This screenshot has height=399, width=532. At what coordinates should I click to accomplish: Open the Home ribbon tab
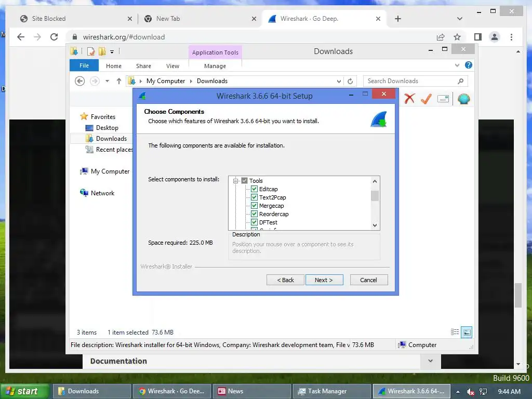(114, 66)
